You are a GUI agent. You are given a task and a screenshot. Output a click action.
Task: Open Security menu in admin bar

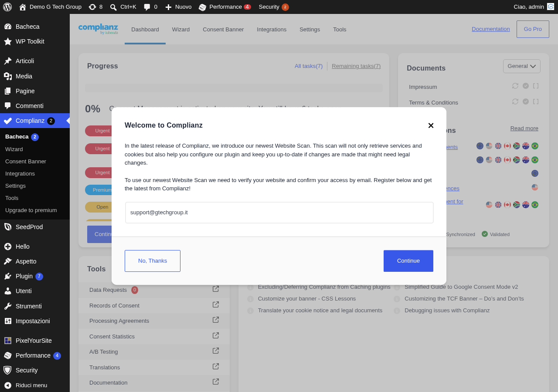(273, 7)
